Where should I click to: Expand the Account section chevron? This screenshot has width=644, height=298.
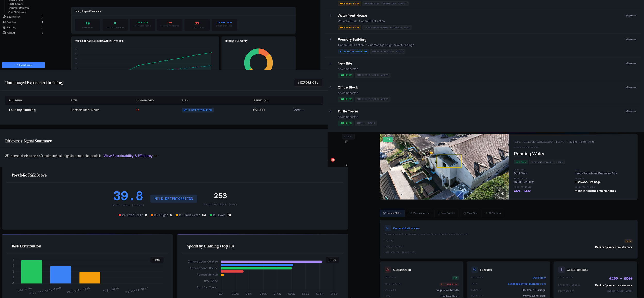[42, 33]
